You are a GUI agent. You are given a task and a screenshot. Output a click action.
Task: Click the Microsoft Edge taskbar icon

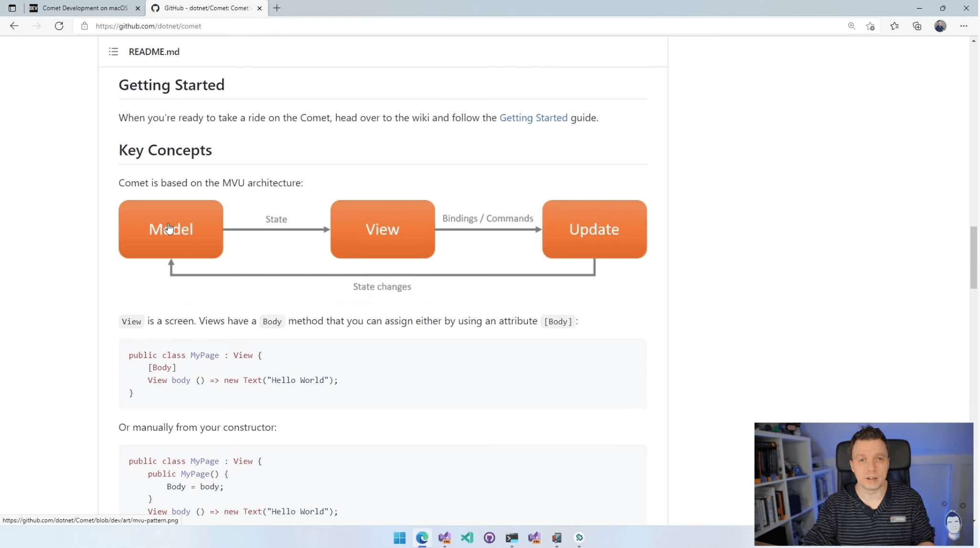click(x=422, y=538)
